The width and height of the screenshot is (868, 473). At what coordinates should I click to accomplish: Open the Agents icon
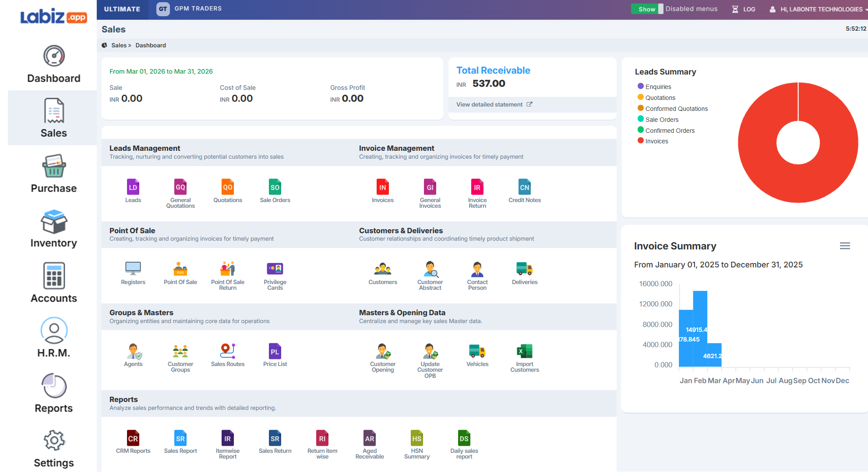[x=133, y=351]
